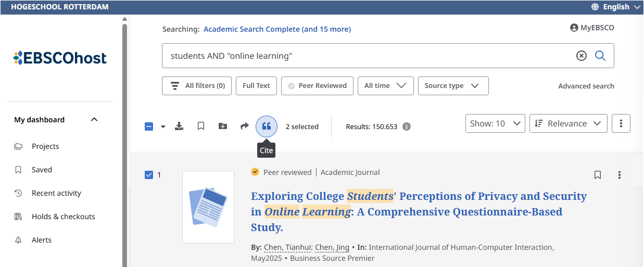Collapse the My dashboard section
Image resolution: width=644 pixels, height=267 pixels.
click(94, 120)
